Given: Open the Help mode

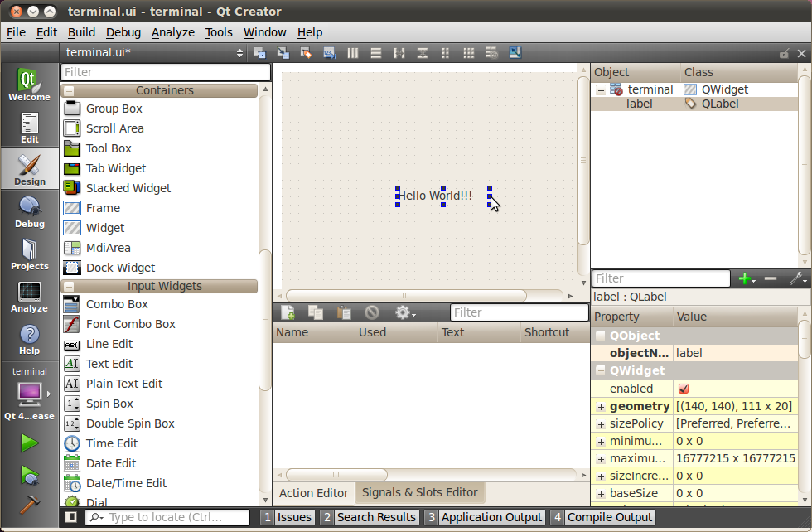Looking at the screenshot, I should [29, 339].
